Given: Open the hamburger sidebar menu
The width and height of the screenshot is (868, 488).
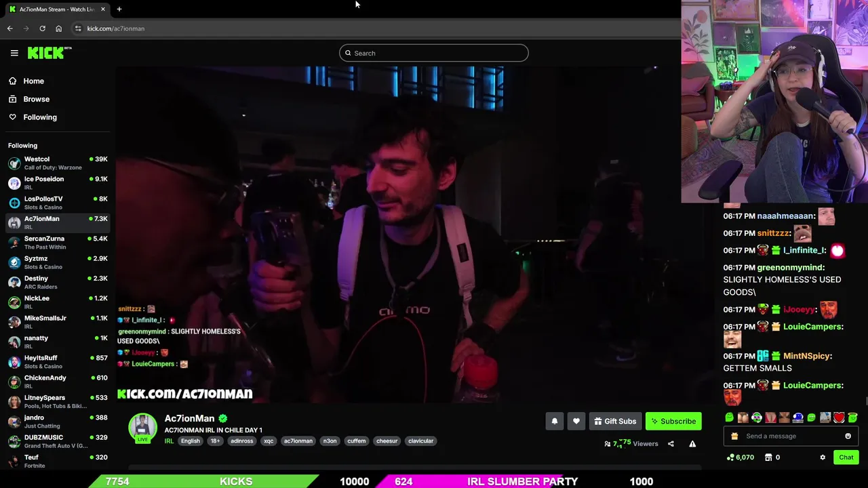Looking at the screenshot, I should click(14, 53).
